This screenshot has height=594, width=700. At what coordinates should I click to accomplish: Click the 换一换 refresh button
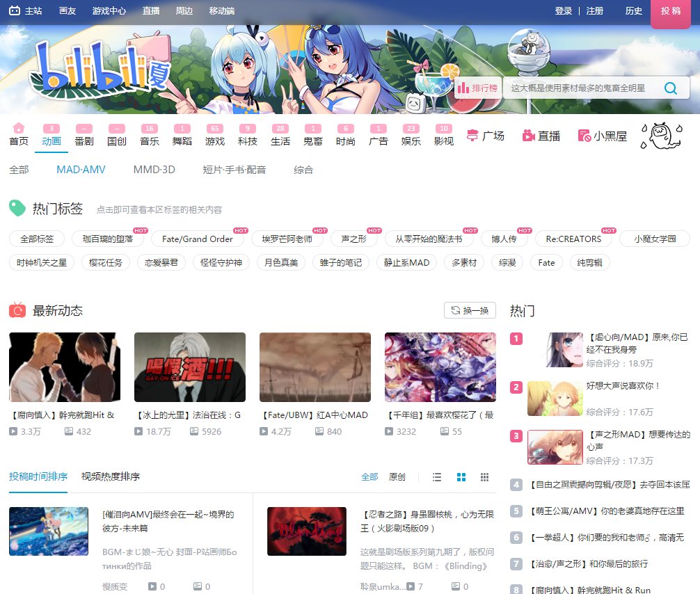(x=470, y=310)
